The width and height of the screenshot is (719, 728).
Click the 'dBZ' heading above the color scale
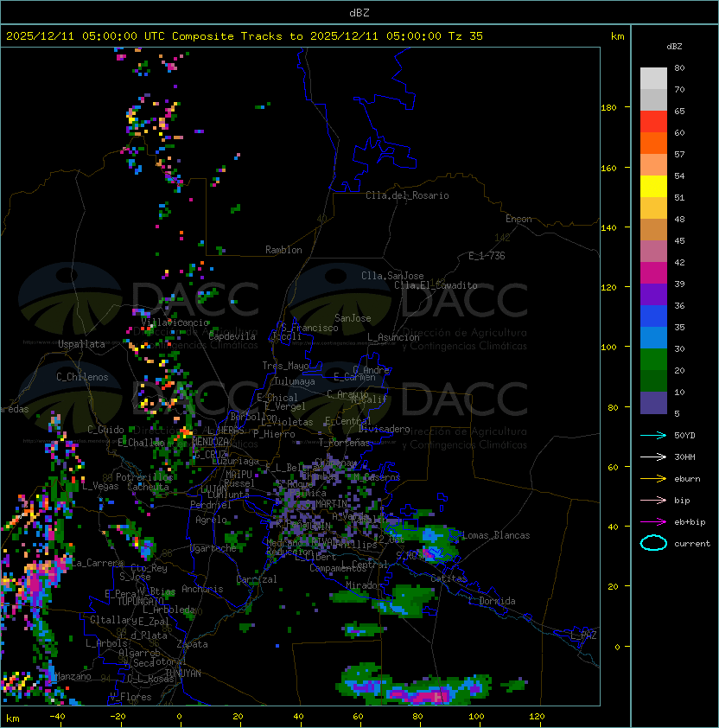click(x=674, y=47)
